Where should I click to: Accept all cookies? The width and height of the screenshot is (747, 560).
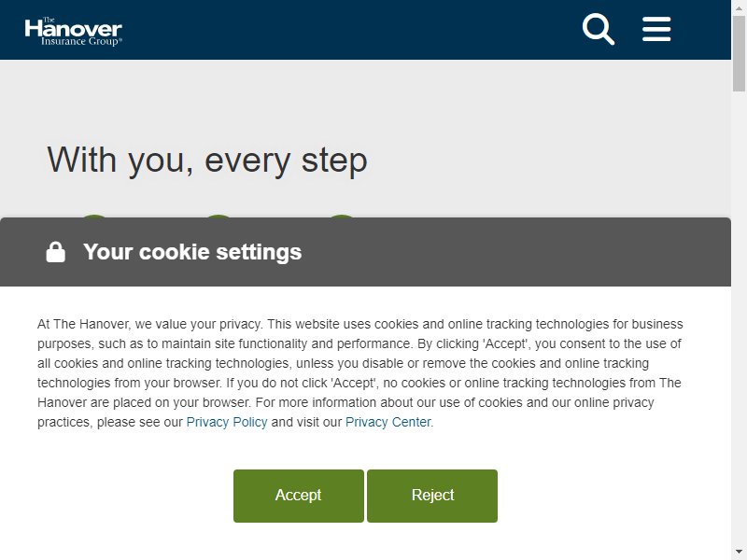299,496
